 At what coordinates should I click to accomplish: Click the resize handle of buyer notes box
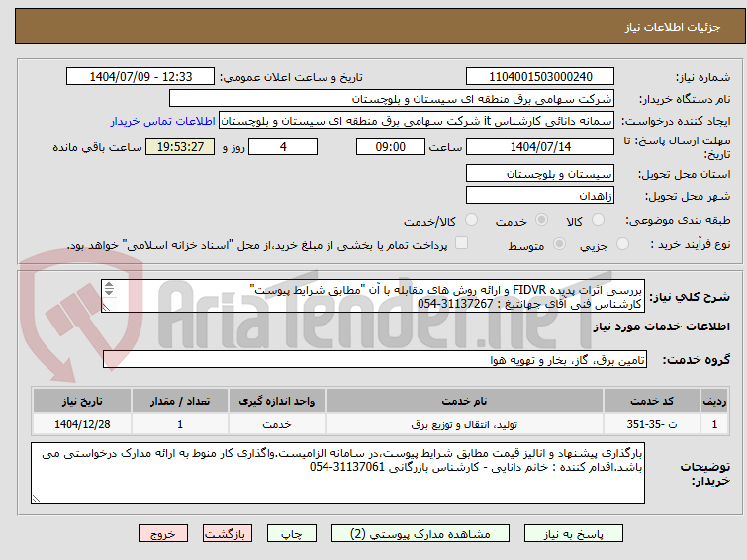click(36, 499)
